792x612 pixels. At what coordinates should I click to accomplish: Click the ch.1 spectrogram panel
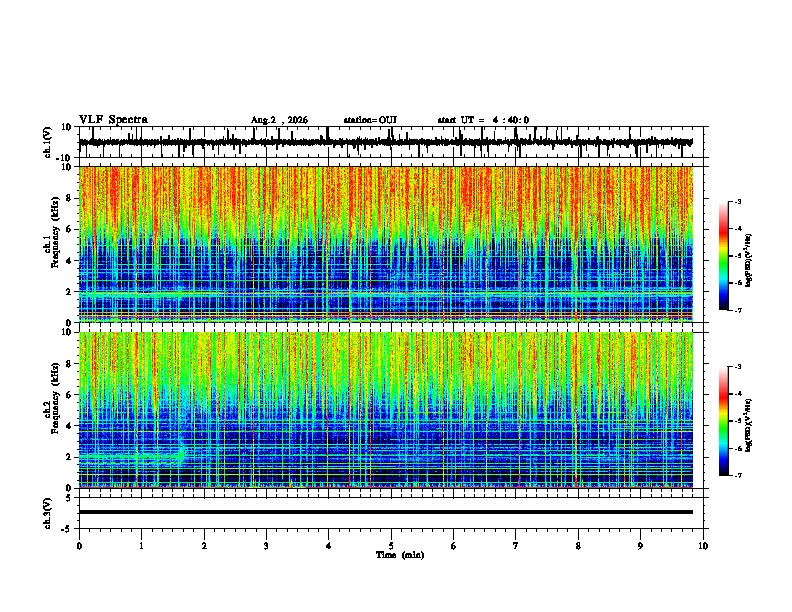coord(386,244)
